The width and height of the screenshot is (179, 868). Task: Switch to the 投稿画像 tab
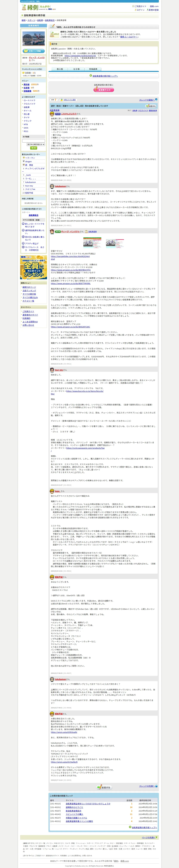coord(93,69)
